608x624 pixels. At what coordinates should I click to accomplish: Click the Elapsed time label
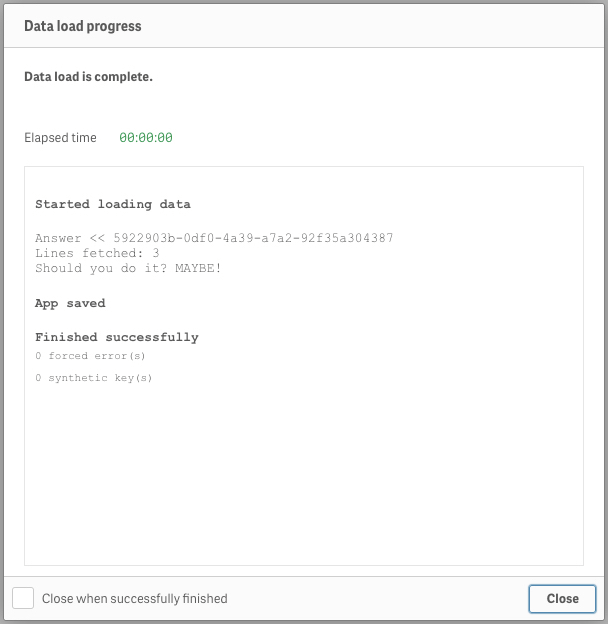pyautogui.click(x=60, y=138)
